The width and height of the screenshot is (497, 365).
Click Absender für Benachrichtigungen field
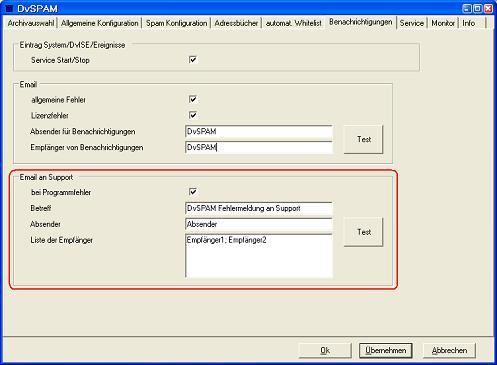(x=259, y=131)
